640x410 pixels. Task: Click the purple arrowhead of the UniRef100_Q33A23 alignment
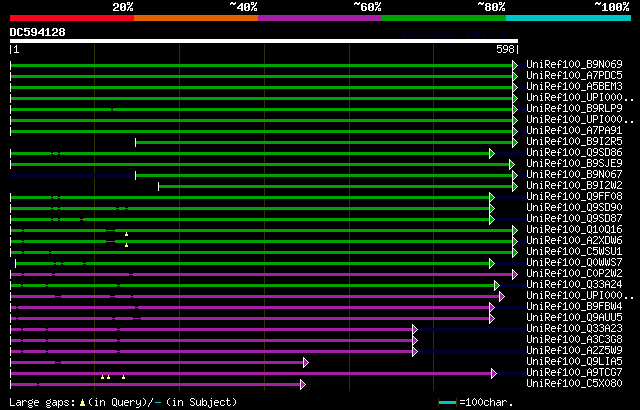pyautogui.click(x=415, y=330)
